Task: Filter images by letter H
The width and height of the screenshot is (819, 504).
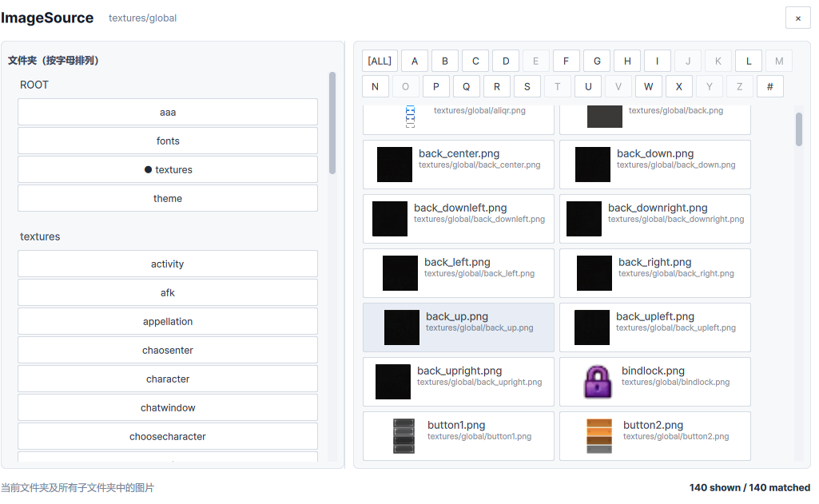Action: [x=627, y=62]
